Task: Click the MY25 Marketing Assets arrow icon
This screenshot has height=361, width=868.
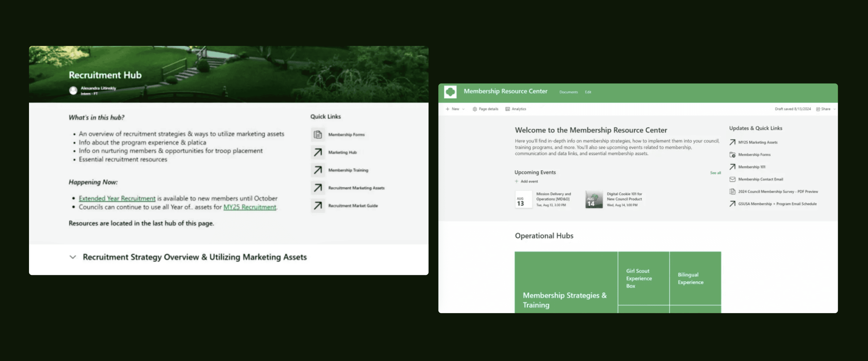Action: point(732,142)
